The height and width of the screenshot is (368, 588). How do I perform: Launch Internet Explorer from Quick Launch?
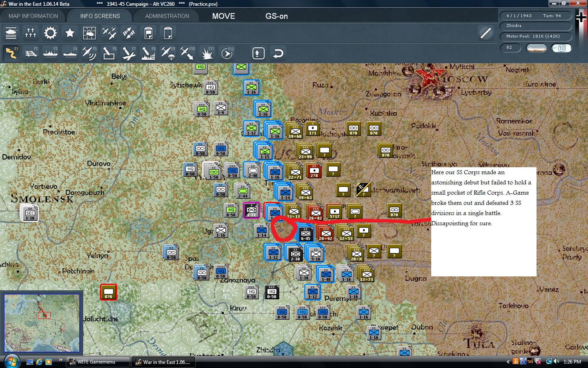coord(39,362)
